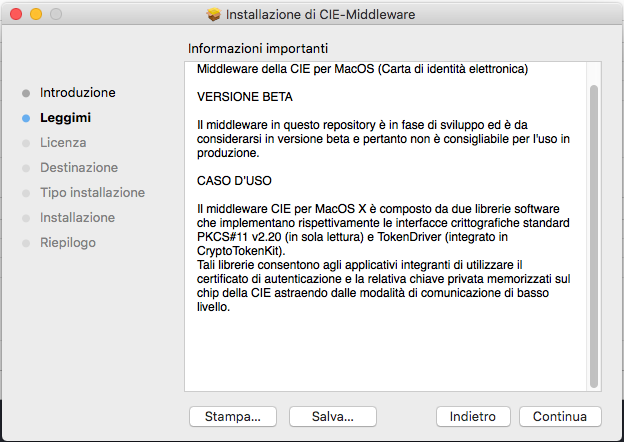Select the Introduzione step label
Screen dimensions: 624x442
click(x=78, y=93)
